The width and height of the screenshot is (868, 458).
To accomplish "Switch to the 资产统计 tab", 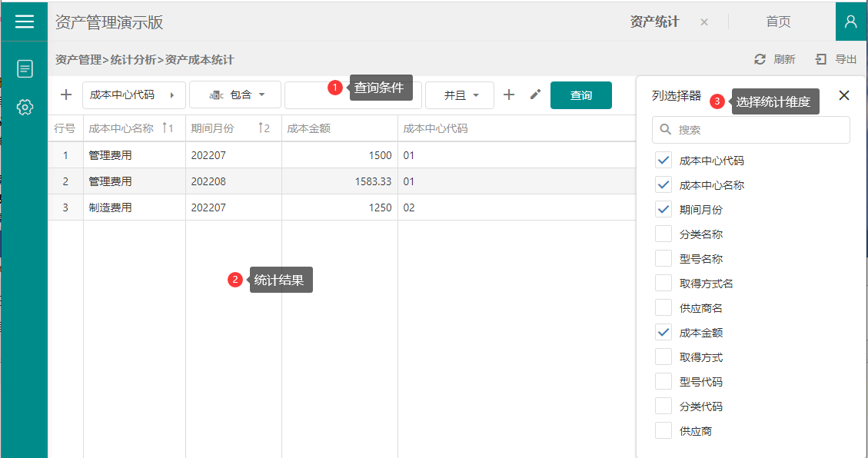I will 654,22.
